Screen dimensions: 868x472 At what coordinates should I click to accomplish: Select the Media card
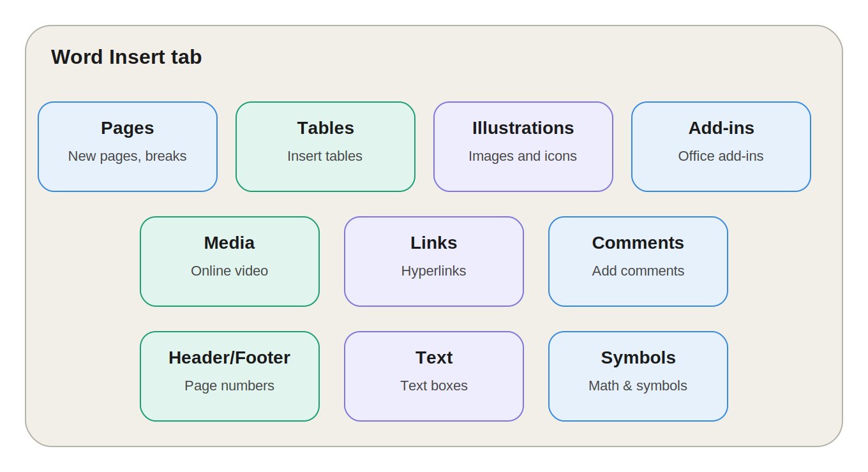pyautogui.click(x=230, y=262)
